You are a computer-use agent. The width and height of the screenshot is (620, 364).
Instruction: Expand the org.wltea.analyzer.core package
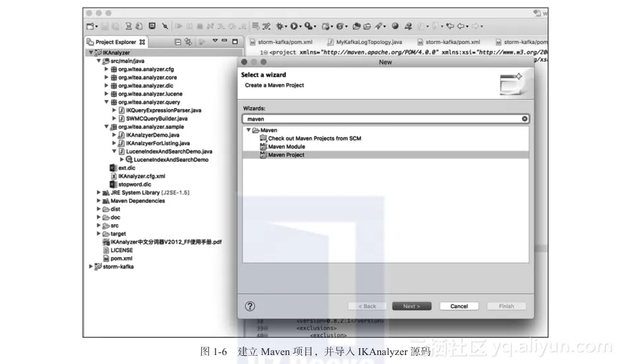(106, 77)
